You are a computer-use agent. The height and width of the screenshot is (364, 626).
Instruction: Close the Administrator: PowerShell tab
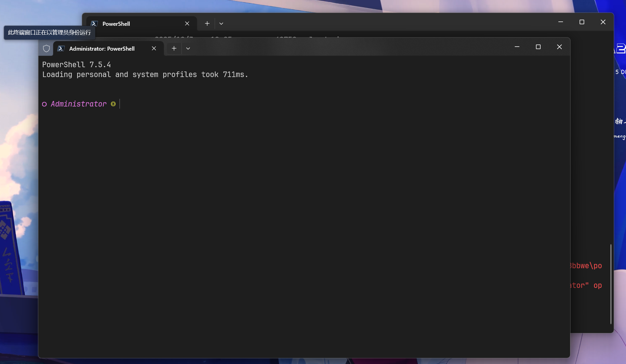click(154, 48)
